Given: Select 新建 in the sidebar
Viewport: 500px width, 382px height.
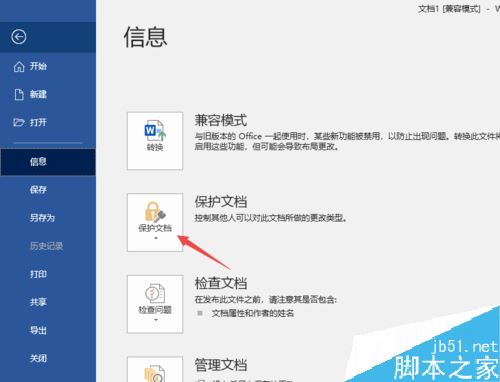Looking at the screenshot, I should pyautogui.click(x=48, y=94).
